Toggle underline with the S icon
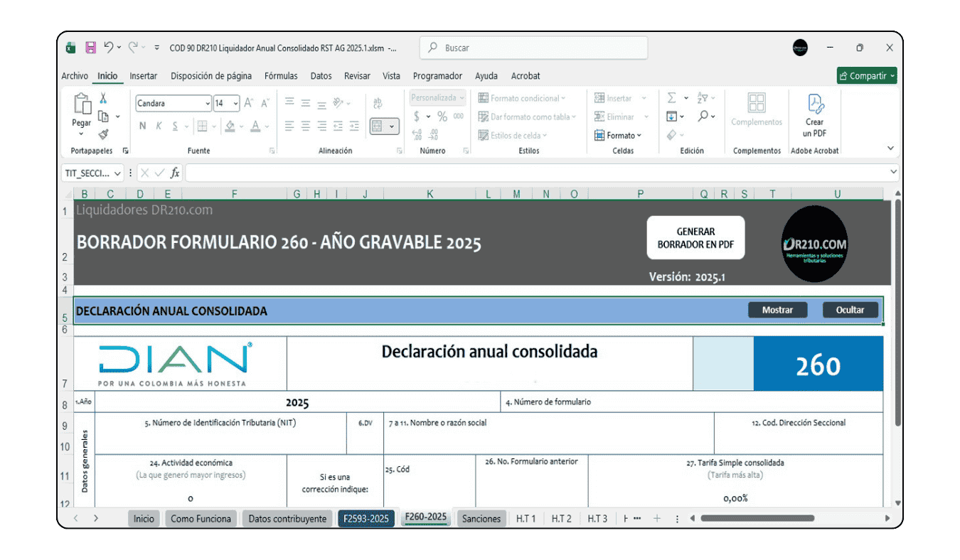This screenshot has height=560, width=960. coord(175,125)
